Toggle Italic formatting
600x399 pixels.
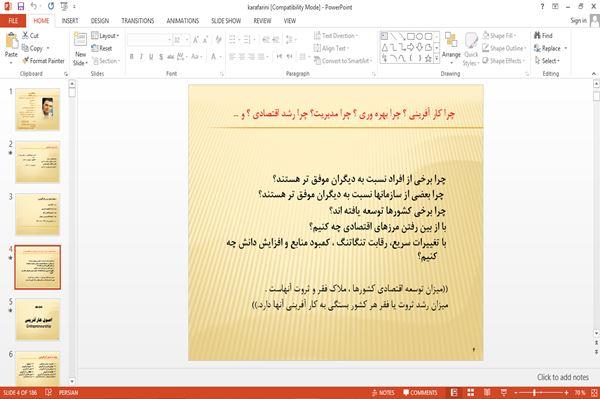141,57
